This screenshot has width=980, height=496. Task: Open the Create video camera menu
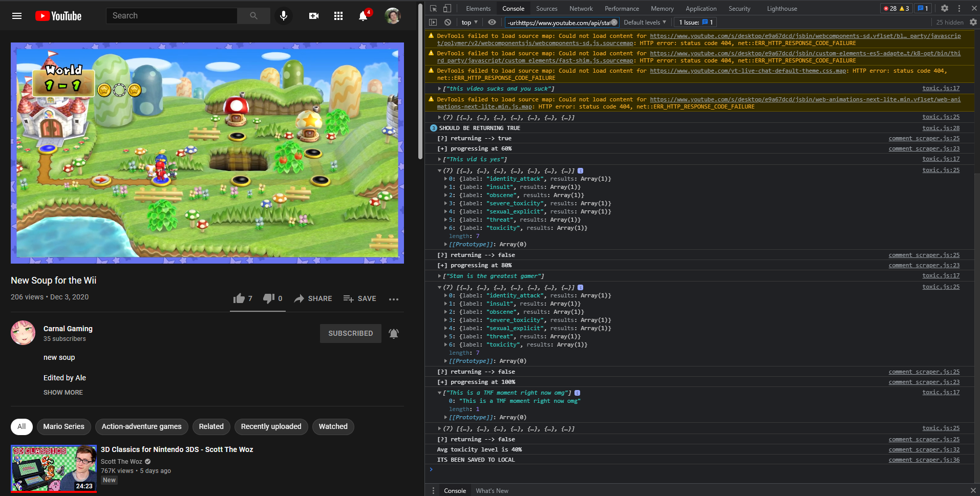coord(314,16)
